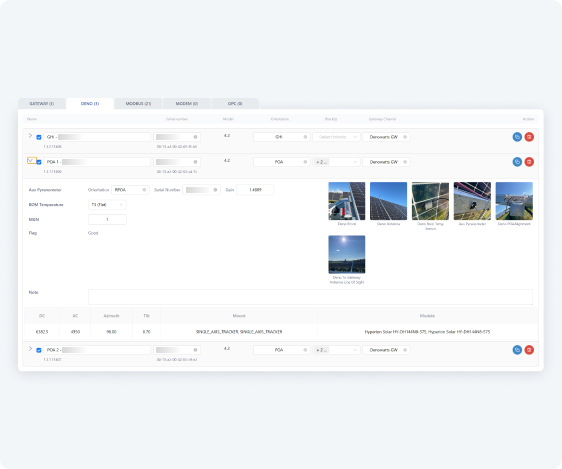Click the blue action icon in POA 2 row
The width and height of the screenshot is (562, 469).
517,350
